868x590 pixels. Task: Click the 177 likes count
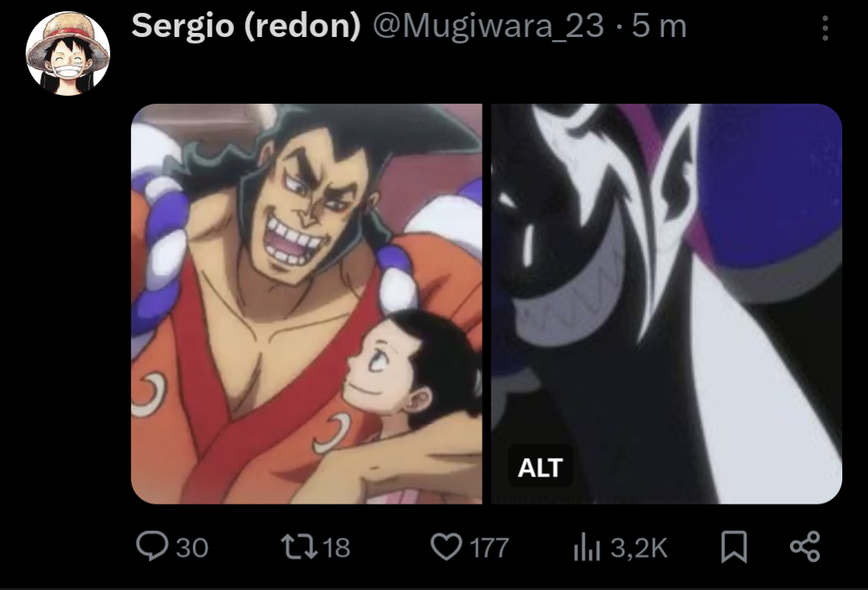(x=489, y=548)
